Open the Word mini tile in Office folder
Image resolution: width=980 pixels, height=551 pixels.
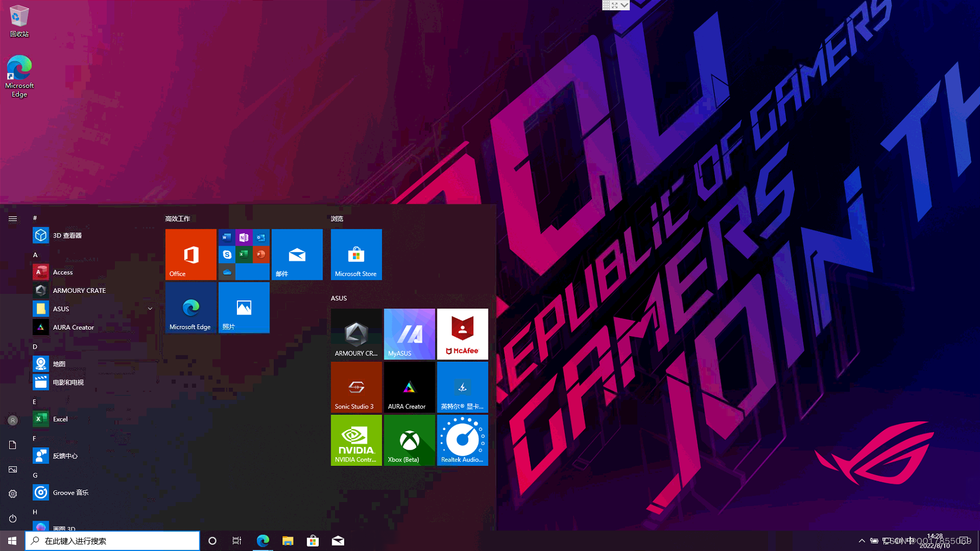(227, 237)
